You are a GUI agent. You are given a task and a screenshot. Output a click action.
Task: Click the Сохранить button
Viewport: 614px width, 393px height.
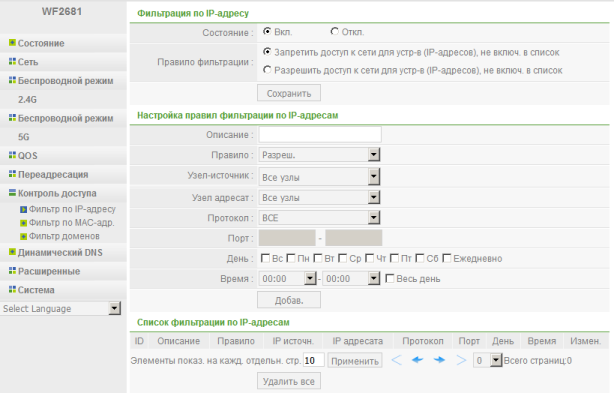pyautogui.click(x=289, y=93)
